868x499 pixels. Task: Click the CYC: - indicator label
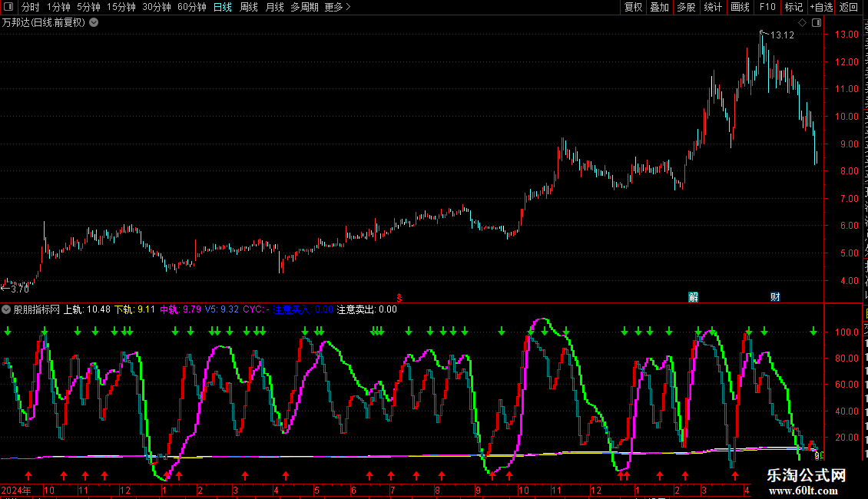click(257, 310)
